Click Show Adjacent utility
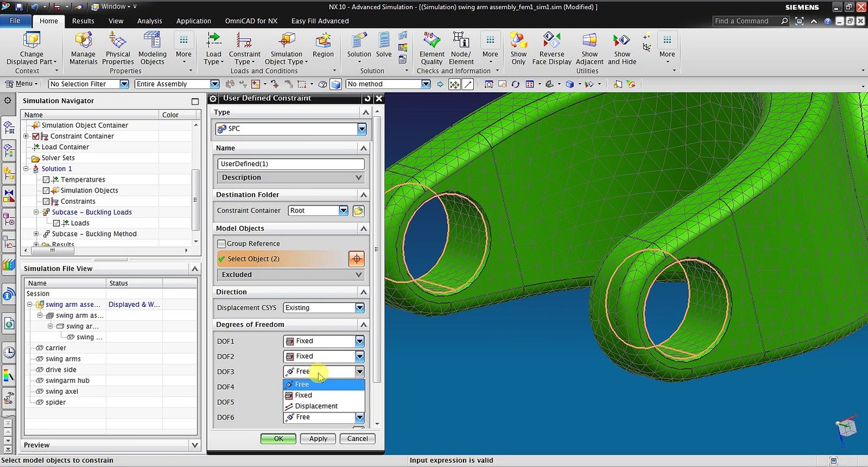Image resolution: width=868 pixels, height=467 pixels. (589, 49)
